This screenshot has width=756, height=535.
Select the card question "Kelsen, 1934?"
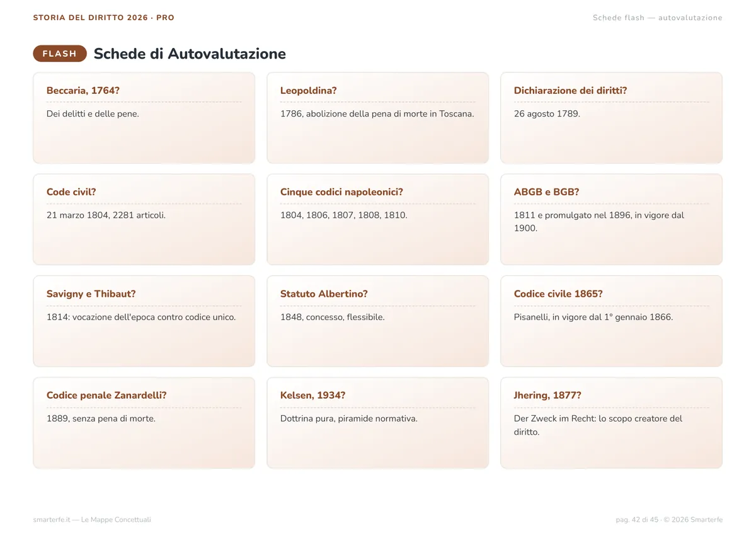pyautogui.click(x=313, y=396)
